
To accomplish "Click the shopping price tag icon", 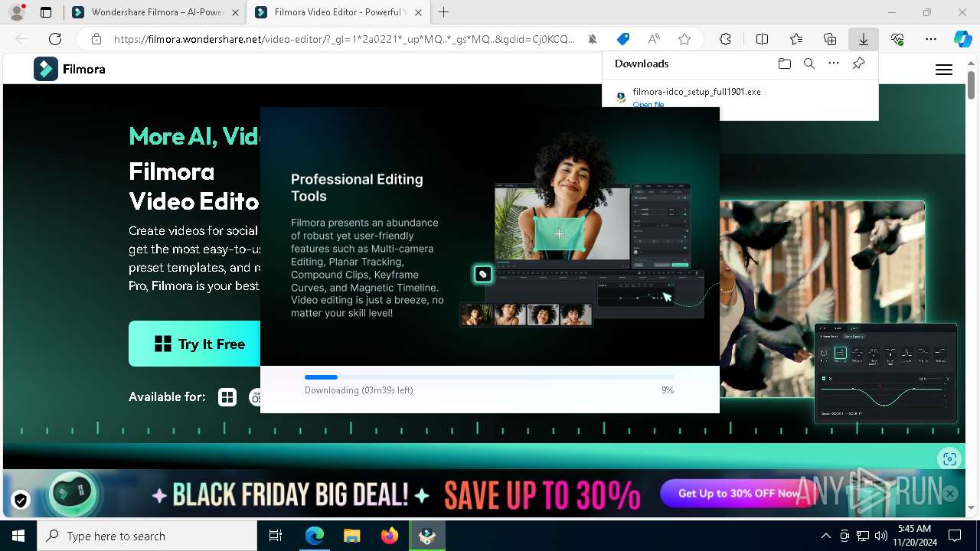I will coord(623,39).
